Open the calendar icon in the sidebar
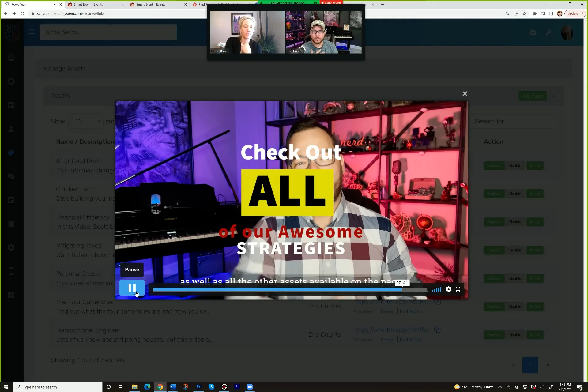This screenshot has height=392, width=588. [x=11, y=105]
